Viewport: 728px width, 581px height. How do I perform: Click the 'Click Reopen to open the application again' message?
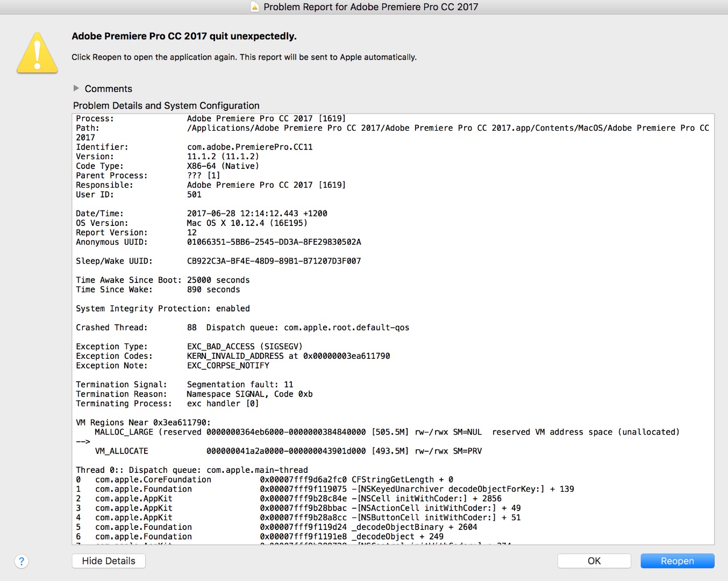click(x=244, y=57)
